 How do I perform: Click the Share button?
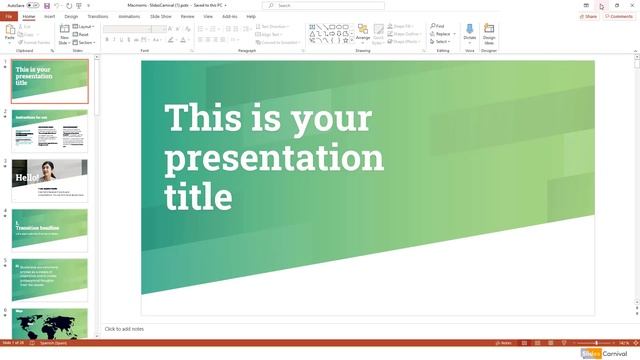coord(588,16)
